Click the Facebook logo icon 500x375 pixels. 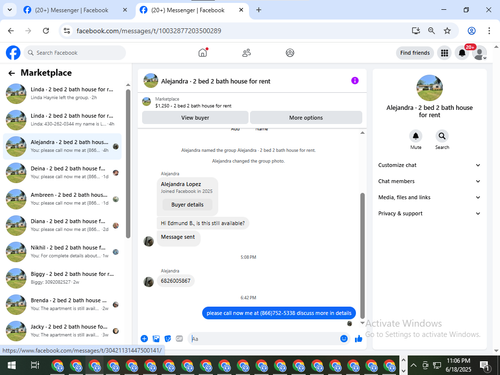coord(13,53)
